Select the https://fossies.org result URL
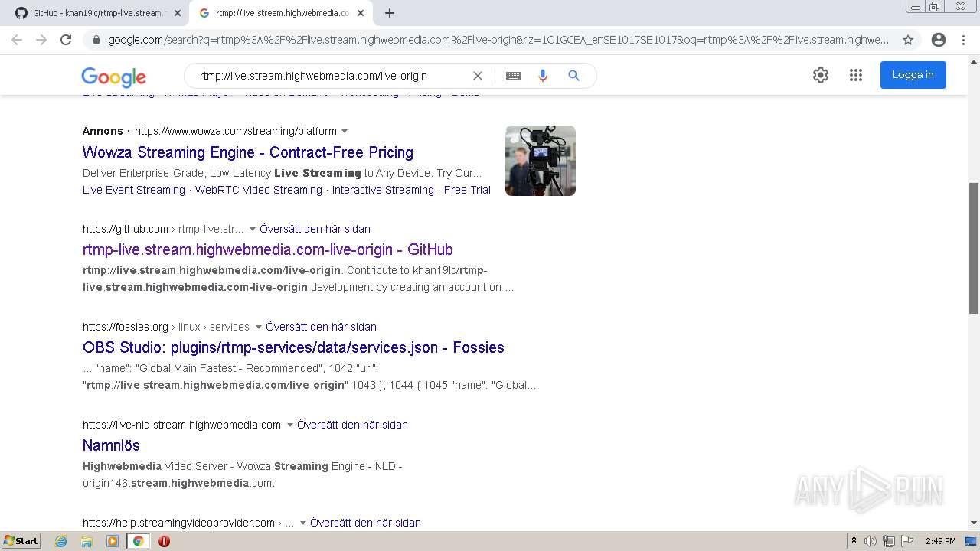980x551 pixels. tap(126, 327)
